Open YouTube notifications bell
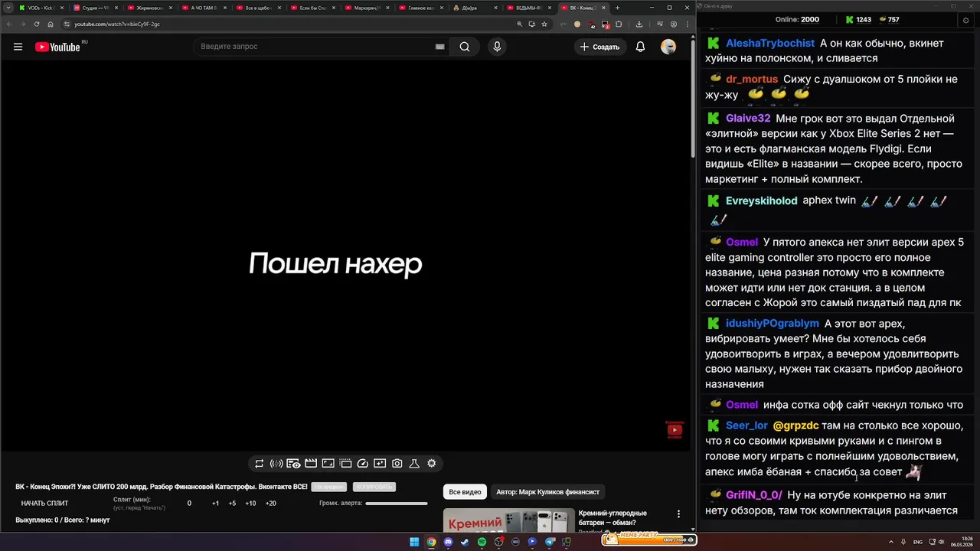This screenshot has width=980, height=551. coord(640,47)
